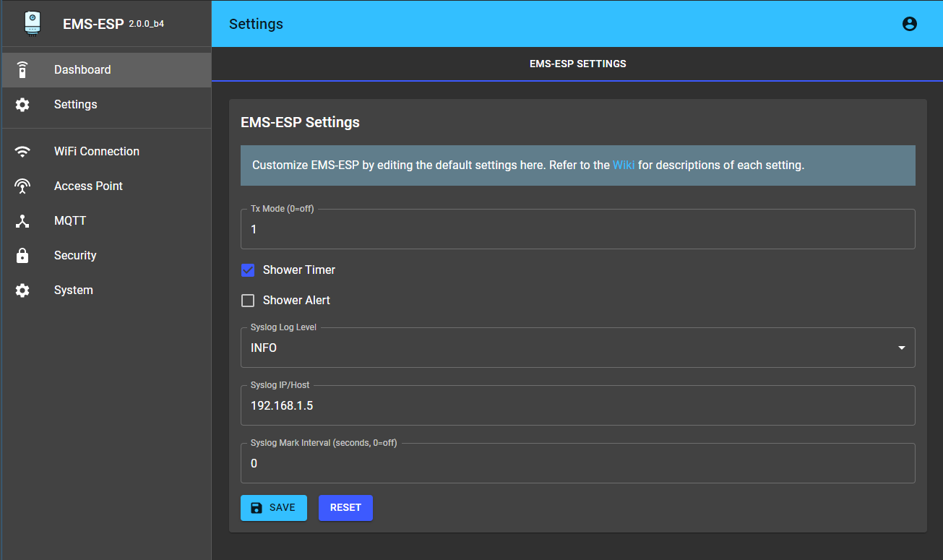Click the Dashboard remote icon in sidebar

(x=22, y=70)
